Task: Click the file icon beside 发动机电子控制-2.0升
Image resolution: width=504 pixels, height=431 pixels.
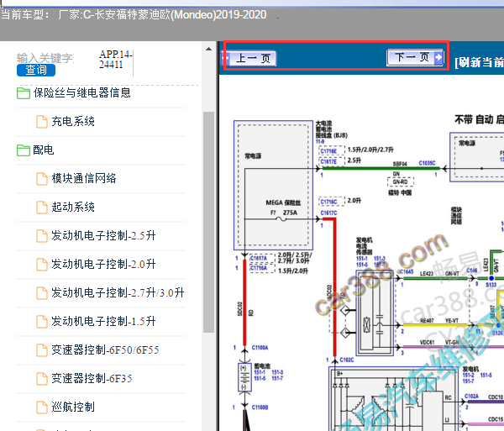Action: [42, 265]
